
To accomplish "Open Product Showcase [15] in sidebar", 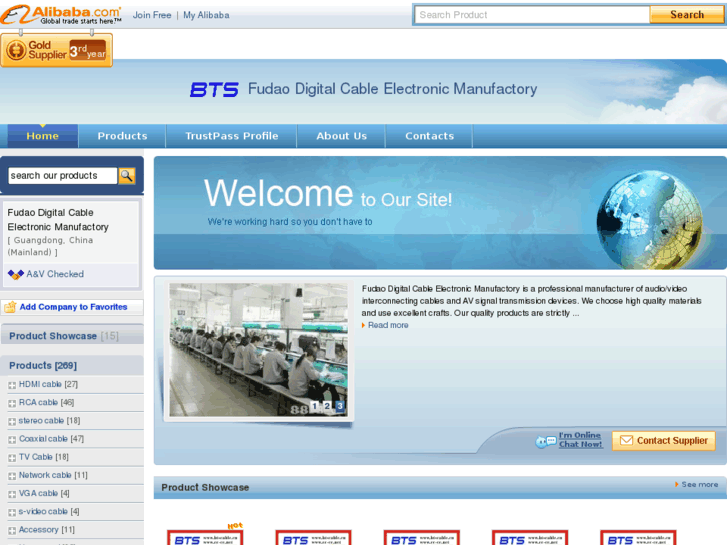I will point(64,336).
